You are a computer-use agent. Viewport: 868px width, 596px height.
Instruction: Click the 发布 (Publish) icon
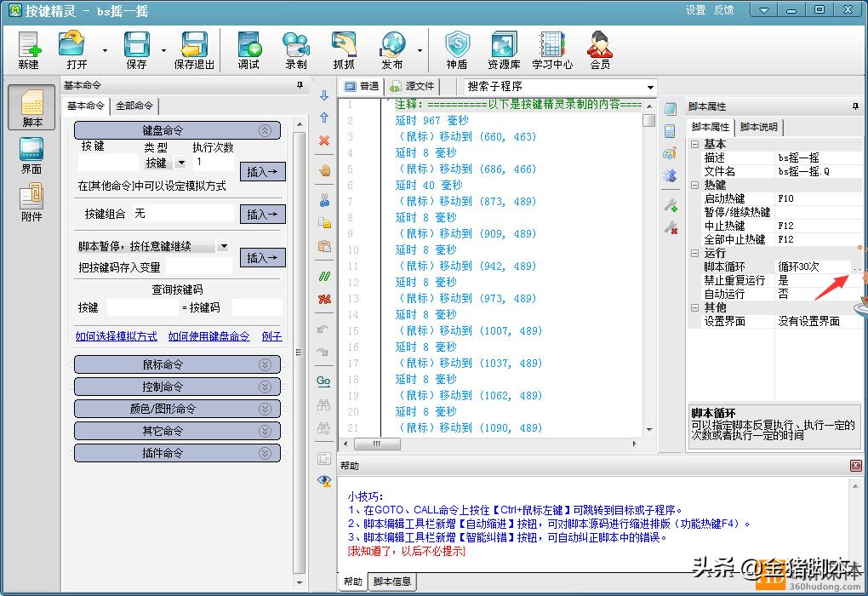click(391, 49)
